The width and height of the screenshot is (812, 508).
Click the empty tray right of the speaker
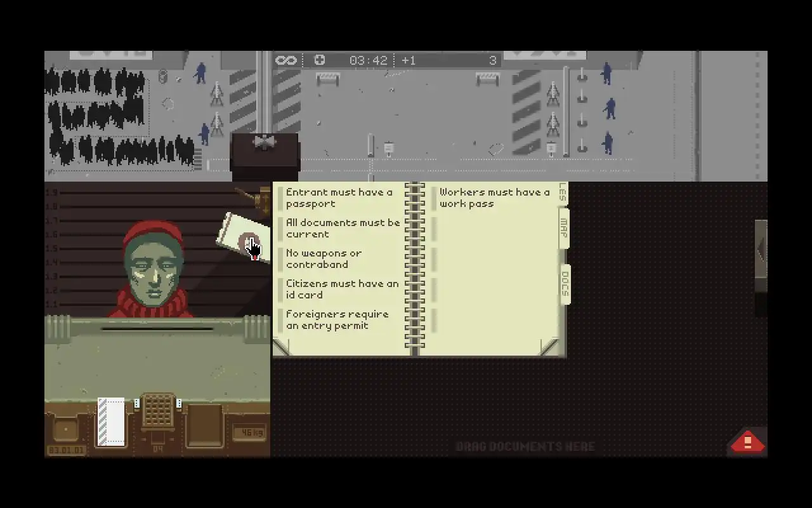coord(205,425)
